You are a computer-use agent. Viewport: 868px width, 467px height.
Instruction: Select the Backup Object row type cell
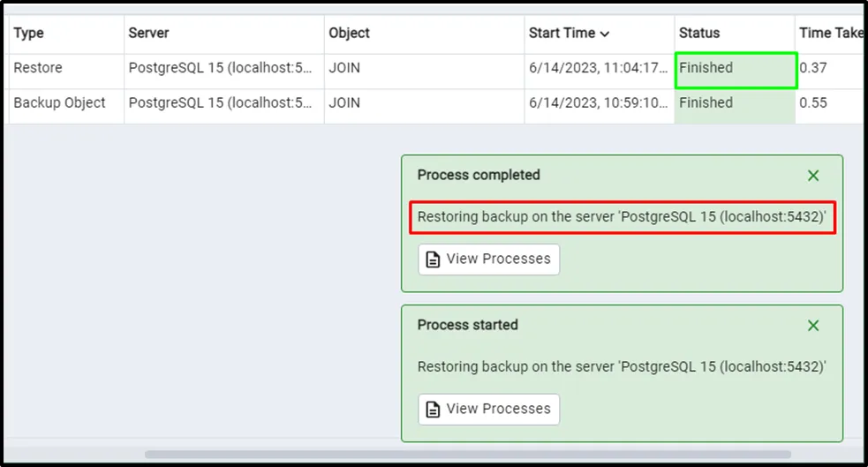[59, 102]
